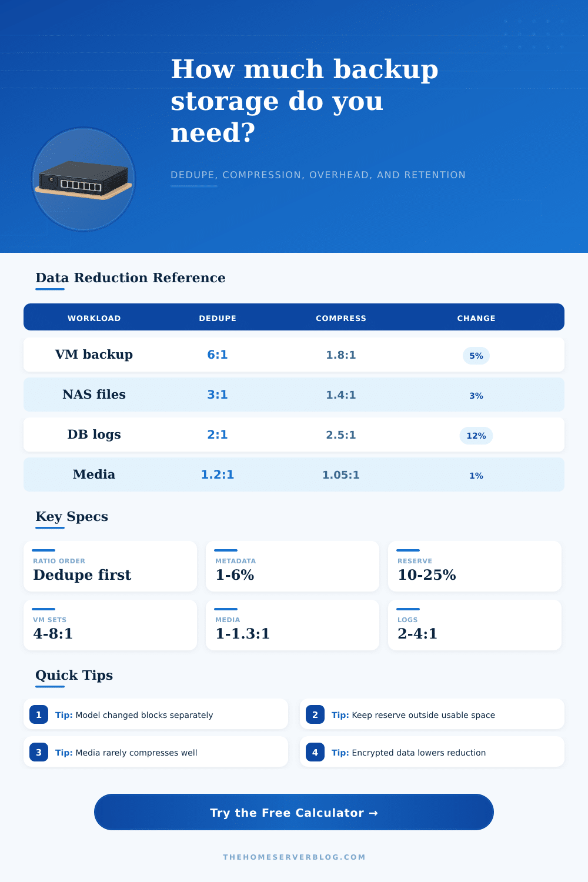Click the Quick Tips heading
This screenshot has width=588, height=882.
(x=74, y=675)
